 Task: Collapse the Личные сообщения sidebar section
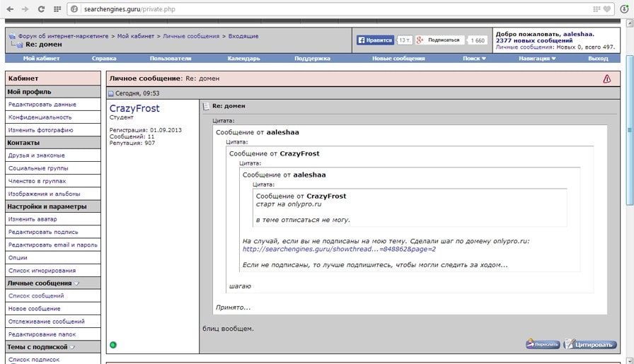click(77, 283)
